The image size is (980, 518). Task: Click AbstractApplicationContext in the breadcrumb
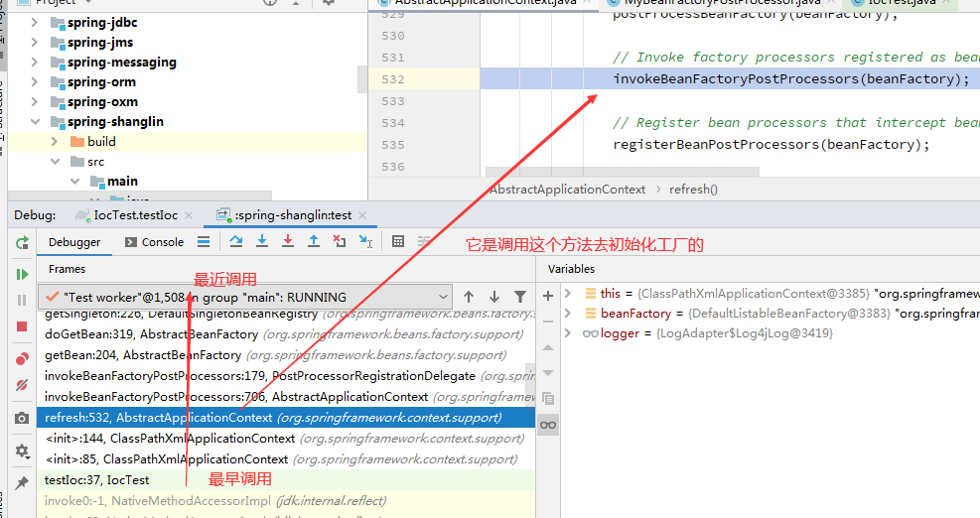[x=568, y=190]
